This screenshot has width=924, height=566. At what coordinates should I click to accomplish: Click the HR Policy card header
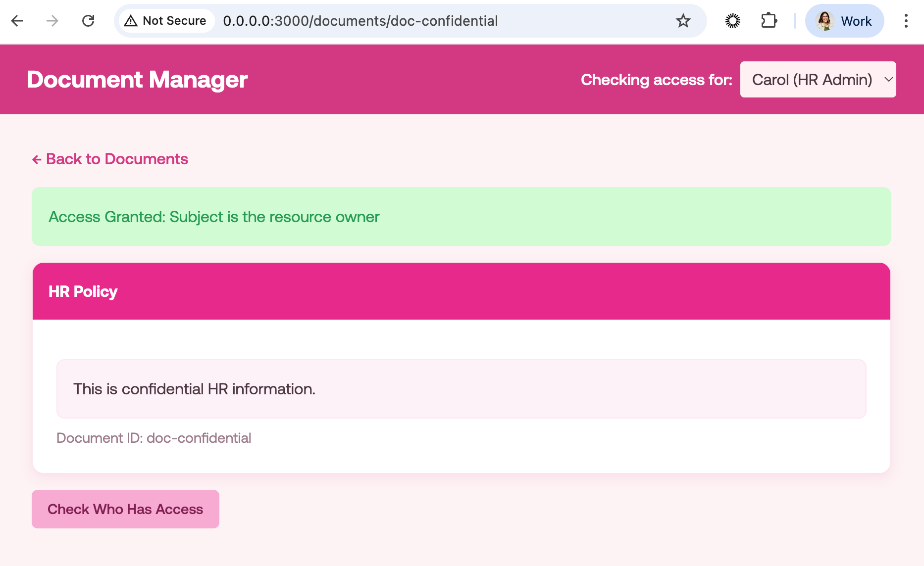(82, 291)
